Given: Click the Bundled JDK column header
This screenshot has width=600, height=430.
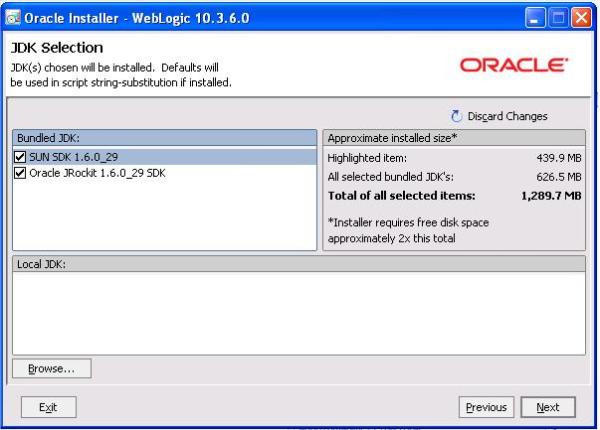Looking at the screenshot, I should [x=165, y=138].
